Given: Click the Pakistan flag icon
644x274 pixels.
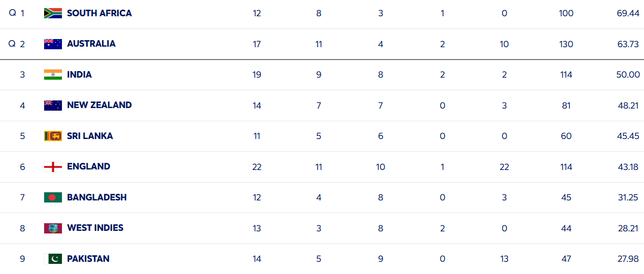Looking at the screenshot, I should tap(53, 259).
